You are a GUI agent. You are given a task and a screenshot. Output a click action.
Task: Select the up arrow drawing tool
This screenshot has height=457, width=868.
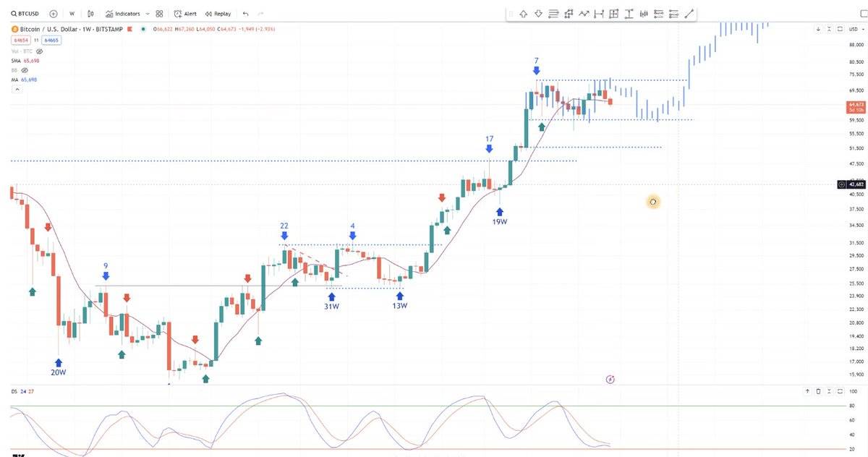click(523, 13)
